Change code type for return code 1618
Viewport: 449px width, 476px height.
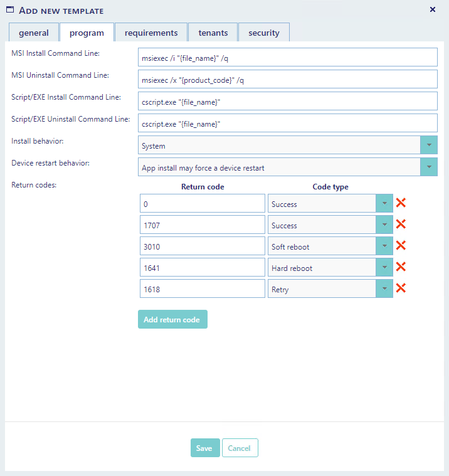[384, 288]
